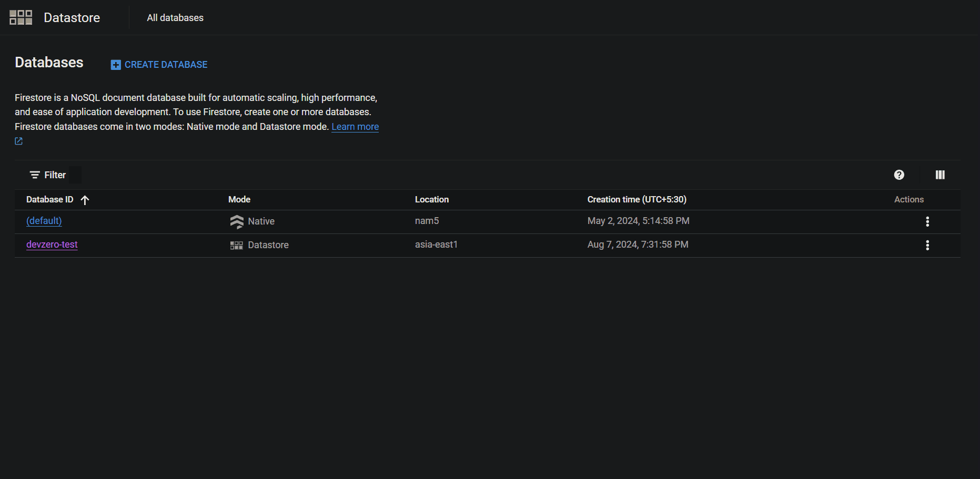
Task: Click the CREATE DATABASE button label
Action: coord(166,65)
